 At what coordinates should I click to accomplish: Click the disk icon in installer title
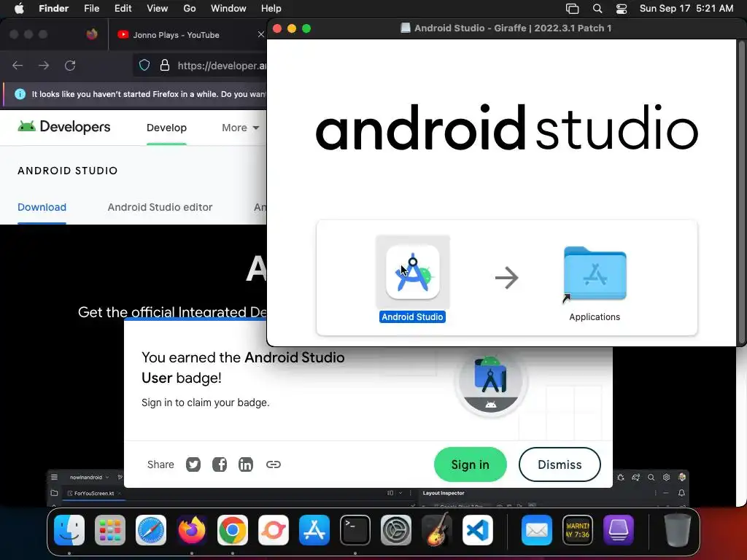click(406, 28)
